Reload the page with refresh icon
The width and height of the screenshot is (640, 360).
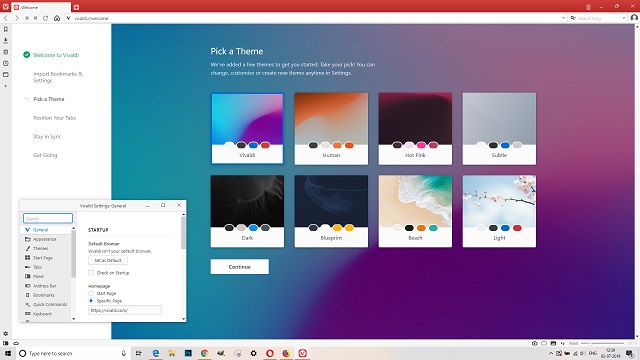[46, 18]
